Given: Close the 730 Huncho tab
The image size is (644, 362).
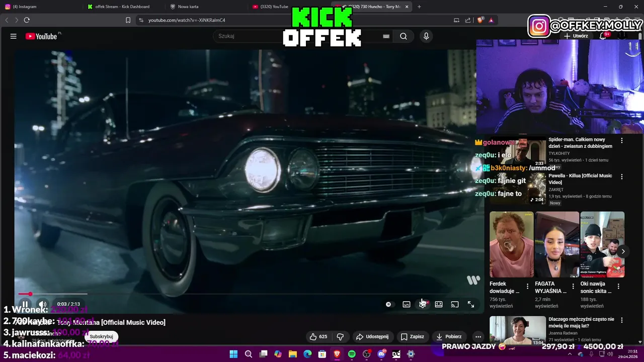Looking at the screenshot, I should (x=407, y=7).
